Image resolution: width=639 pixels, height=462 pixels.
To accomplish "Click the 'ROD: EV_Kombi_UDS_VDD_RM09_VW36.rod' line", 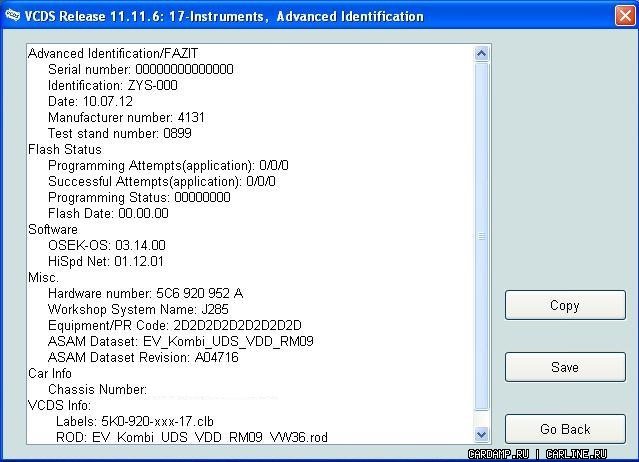I will click(192, 437).
